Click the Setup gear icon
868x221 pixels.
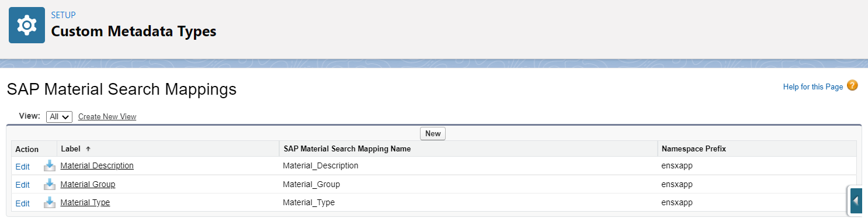[x=27, y=25]
